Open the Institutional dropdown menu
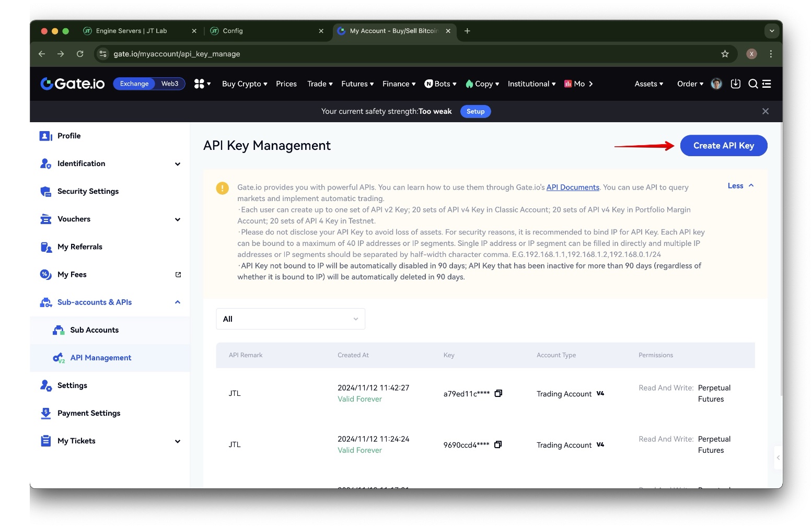Screen dimensions: 812x528 (x=531, y=84)
